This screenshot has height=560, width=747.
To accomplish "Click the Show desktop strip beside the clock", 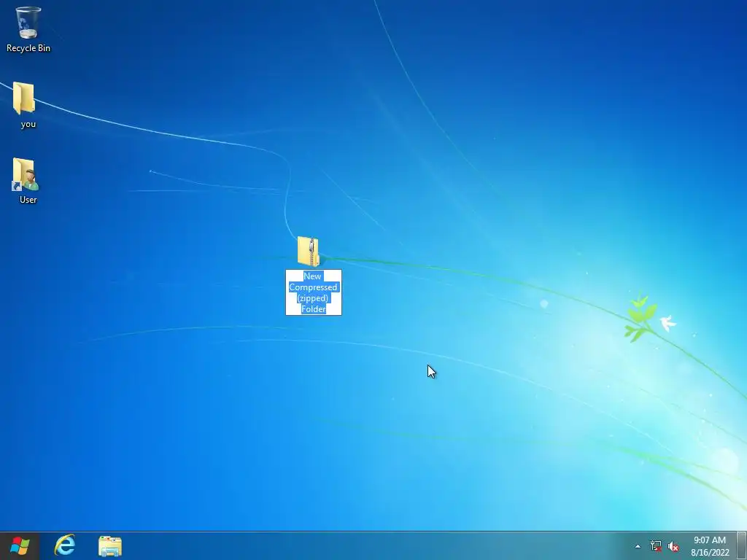I will 742,545.
